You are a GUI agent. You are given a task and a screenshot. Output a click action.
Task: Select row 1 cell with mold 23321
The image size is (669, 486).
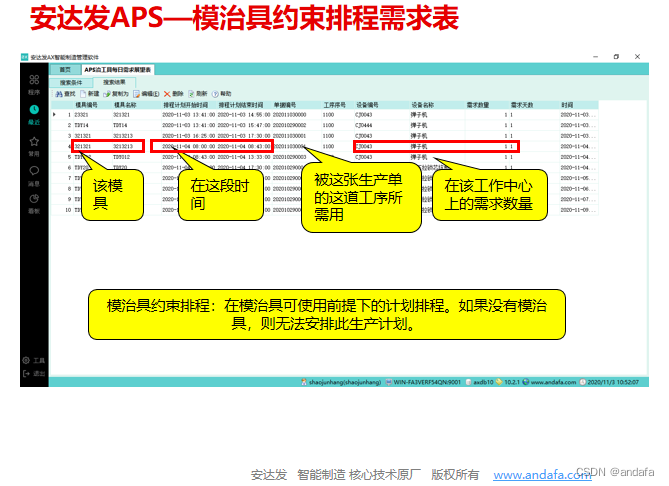pyautogui.click(x=81, y=115)
